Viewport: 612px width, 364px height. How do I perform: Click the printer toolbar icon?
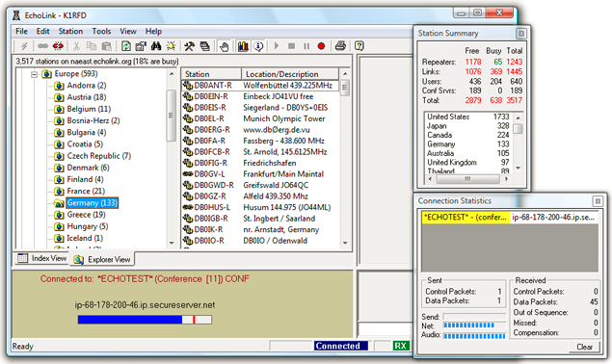point(340,46)
